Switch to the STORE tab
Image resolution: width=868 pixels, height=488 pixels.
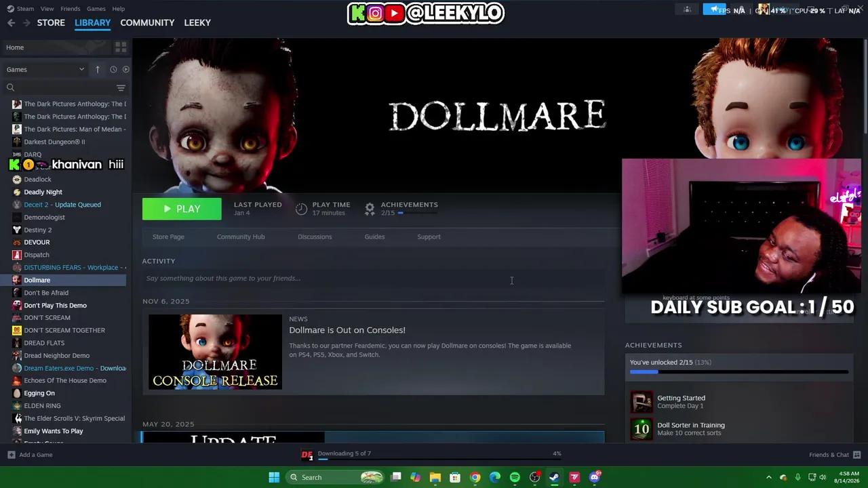51,22
